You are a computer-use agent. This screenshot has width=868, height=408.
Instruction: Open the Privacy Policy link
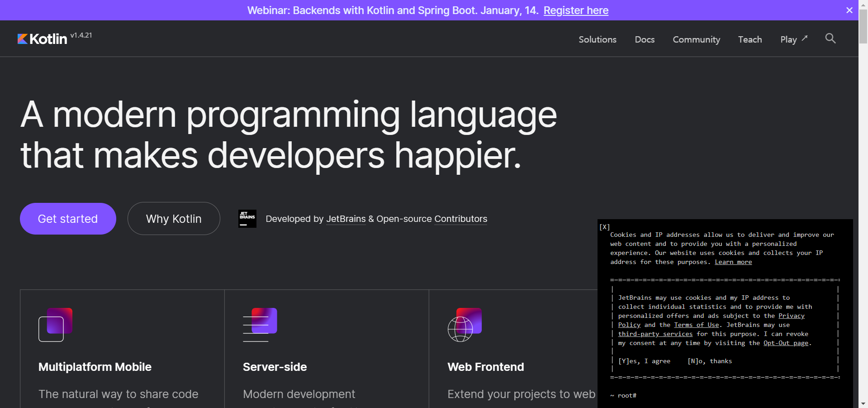click(791, 316)
